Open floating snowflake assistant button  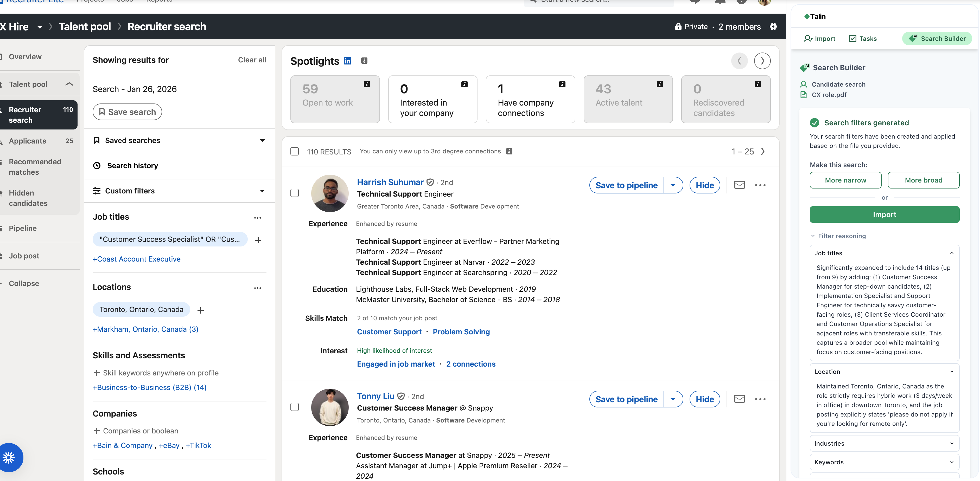tap(9, 457)
